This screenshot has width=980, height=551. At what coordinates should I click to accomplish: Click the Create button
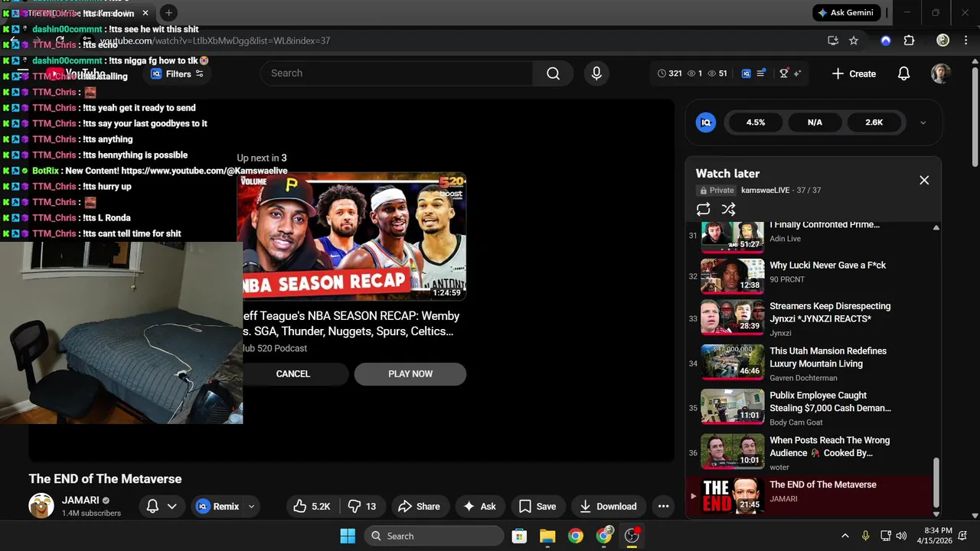(854, 74)
